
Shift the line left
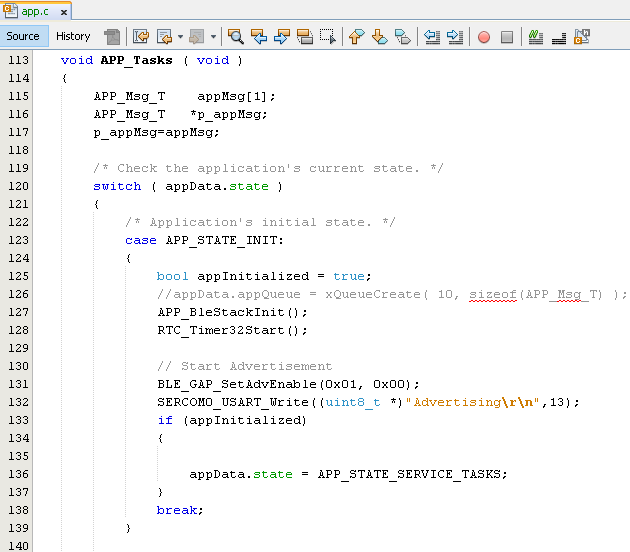coord(432,37)
